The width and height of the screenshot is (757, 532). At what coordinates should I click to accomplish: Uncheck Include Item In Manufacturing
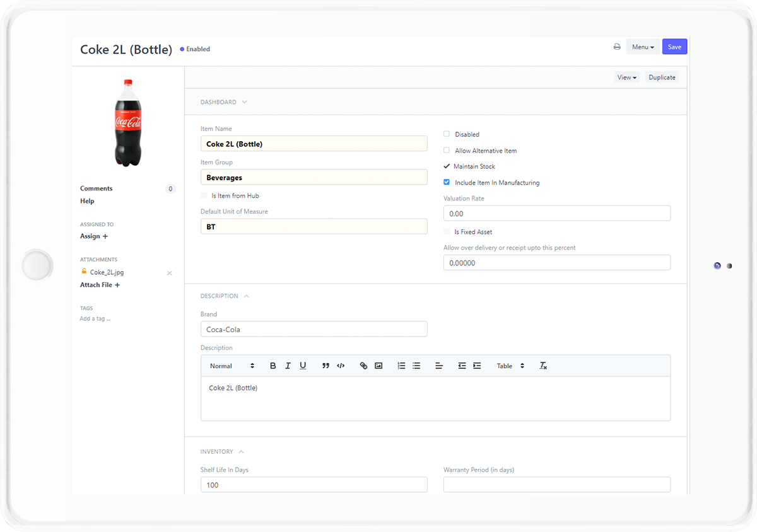pyautogui.click(x=447, y=182)
